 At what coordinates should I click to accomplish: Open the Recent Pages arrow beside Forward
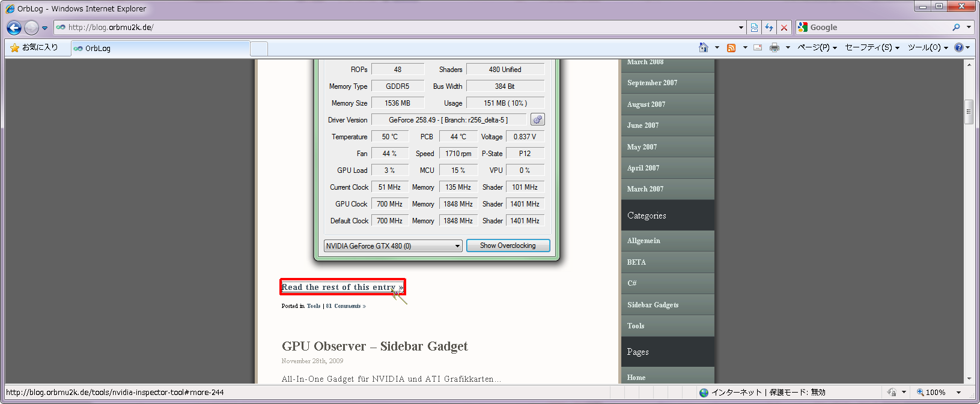tap(44, 28)
